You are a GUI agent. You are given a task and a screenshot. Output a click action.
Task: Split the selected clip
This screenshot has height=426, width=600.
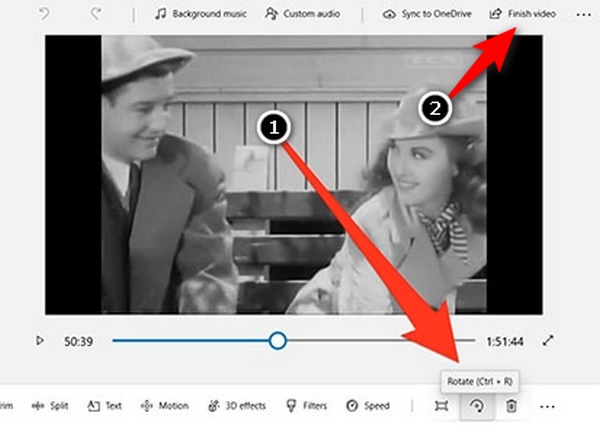[x=51, y=406]
